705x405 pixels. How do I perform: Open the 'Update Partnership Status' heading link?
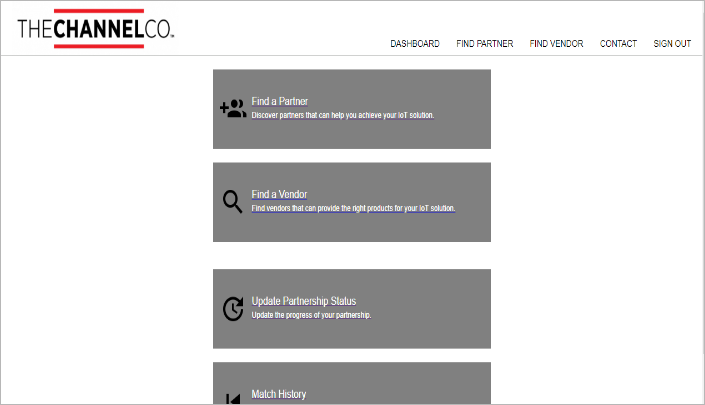click(303, 301)
